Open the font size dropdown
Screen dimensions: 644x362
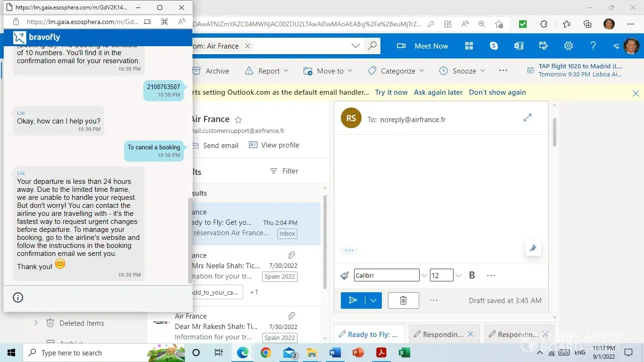tap(458, 275)
